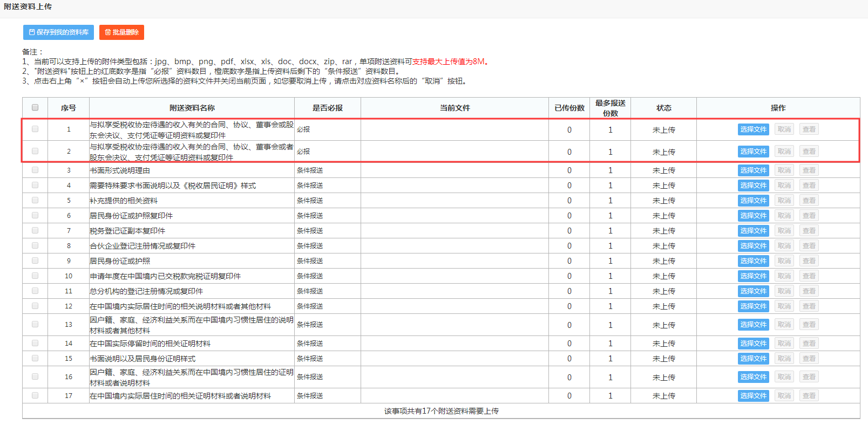Choose file for row 8 合伙企业登记注册情况
Image resolution: width=868 pixels, height=425 pixels.
click(x=754, y=246)
